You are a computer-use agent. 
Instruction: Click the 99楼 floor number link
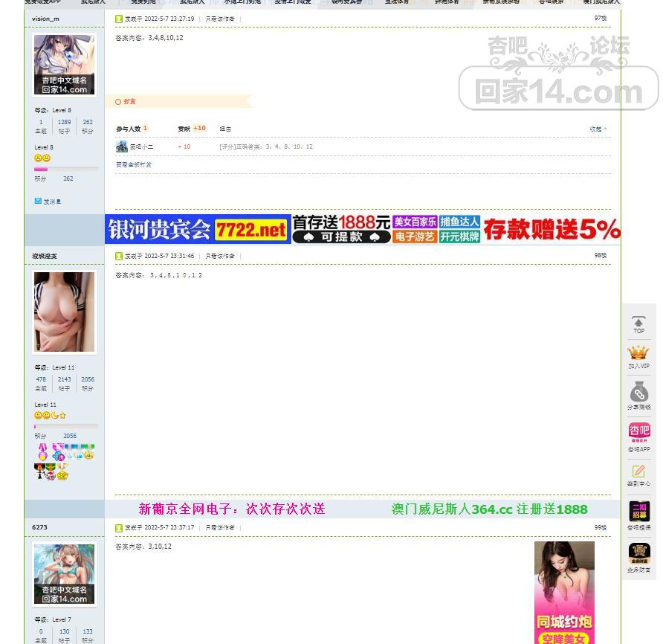click(x=600, y=527)
